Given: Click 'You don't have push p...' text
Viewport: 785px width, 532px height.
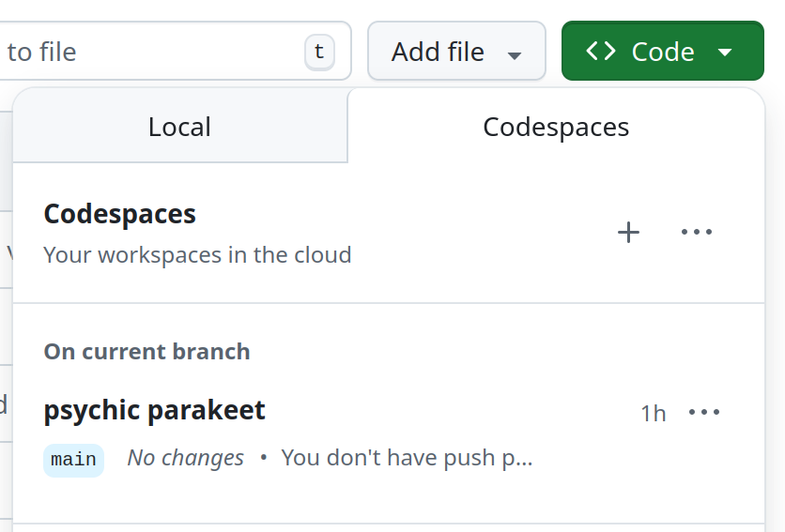Looking at the screenshot, I should pos(407,458).
